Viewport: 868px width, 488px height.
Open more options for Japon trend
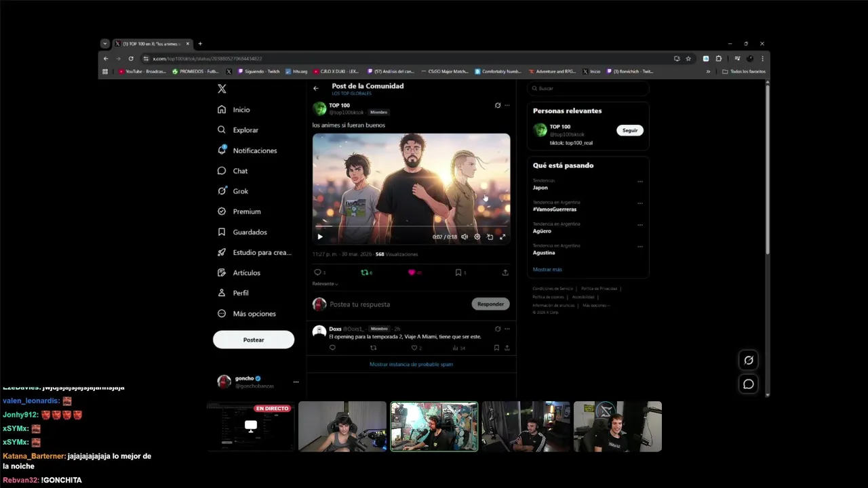[x=639, y=182]
